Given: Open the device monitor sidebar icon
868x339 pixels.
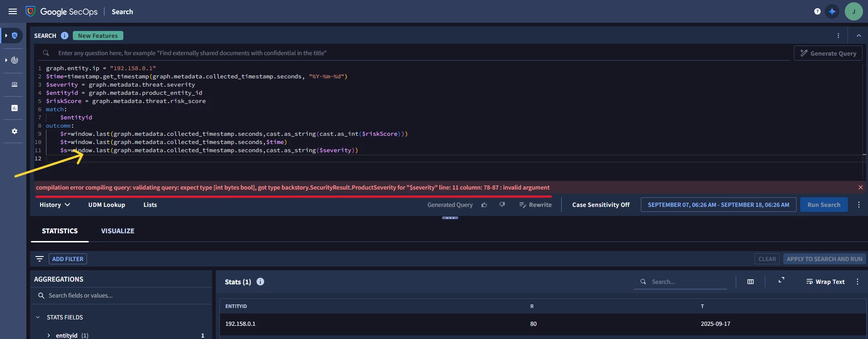Looking at the screenshot, I should (x=15, y=84).
